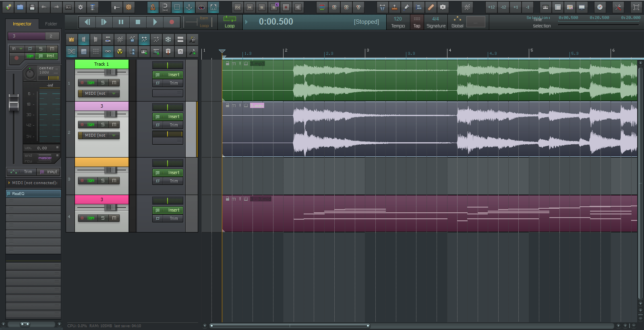This screenshot has width=644, height=330.
Task: Click Track 1 volume slider handle
Action: coord(111,72)
